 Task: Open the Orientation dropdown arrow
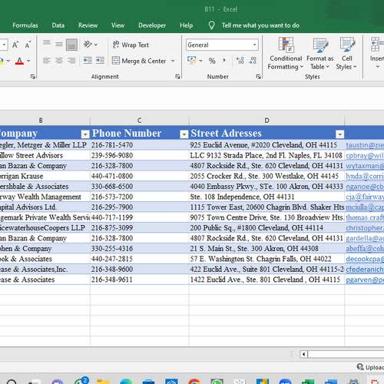point(96,45)
